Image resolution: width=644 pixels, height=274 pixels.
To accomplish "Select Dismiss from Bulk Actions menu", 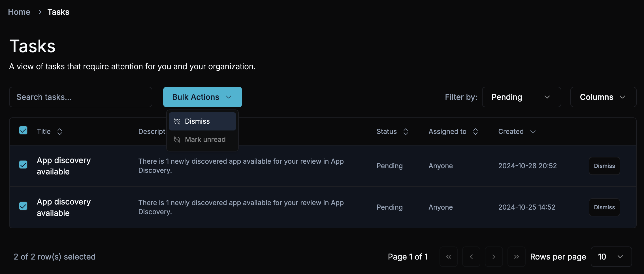I will click(202, 121).
